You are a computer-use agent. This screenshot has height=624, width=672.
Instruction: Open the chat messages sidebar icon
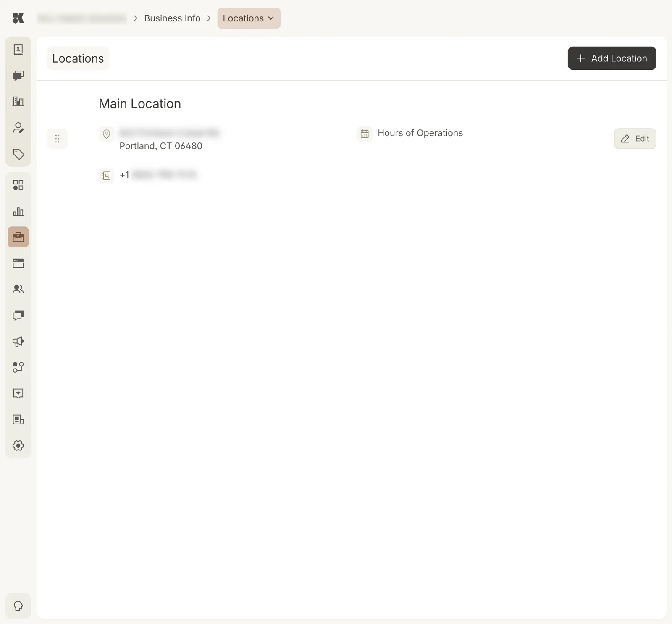pos(18,76)
